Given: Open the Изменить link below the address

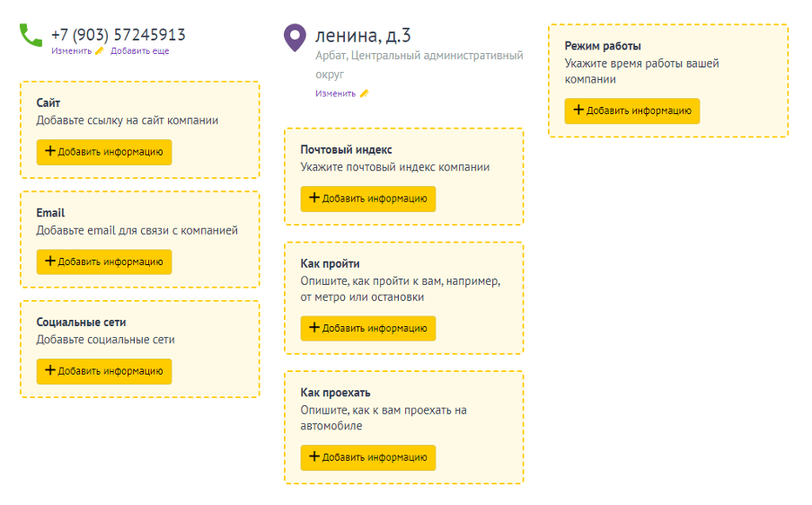Looking at the screenshot, I should [335, 93].
